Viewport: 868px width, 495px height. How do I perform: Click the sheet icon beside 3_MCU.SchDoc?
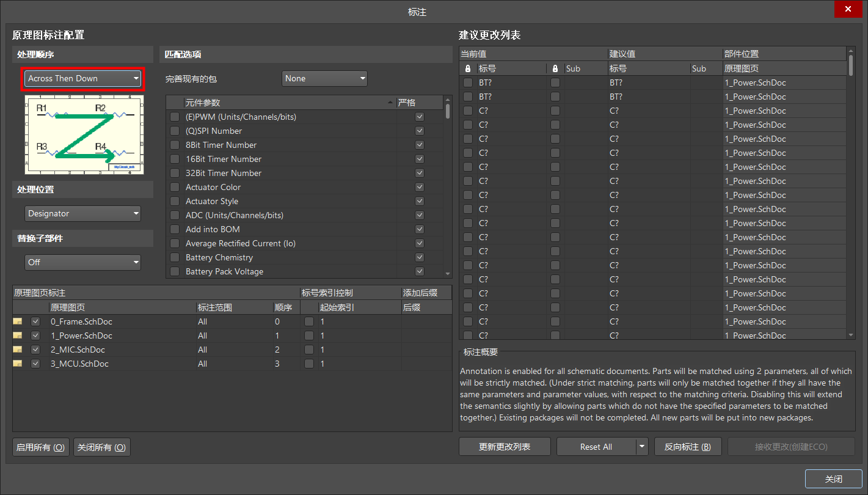coord(18,364)
